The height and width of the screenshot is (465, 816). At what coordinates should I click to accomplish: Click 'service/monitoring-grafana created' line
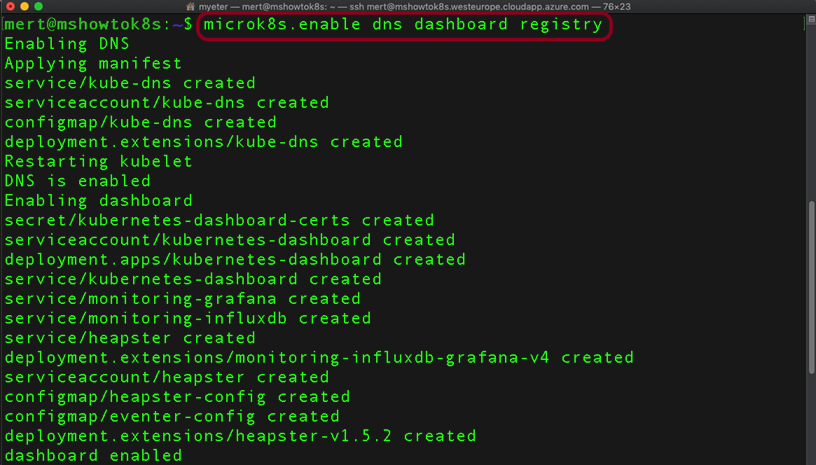182,299
